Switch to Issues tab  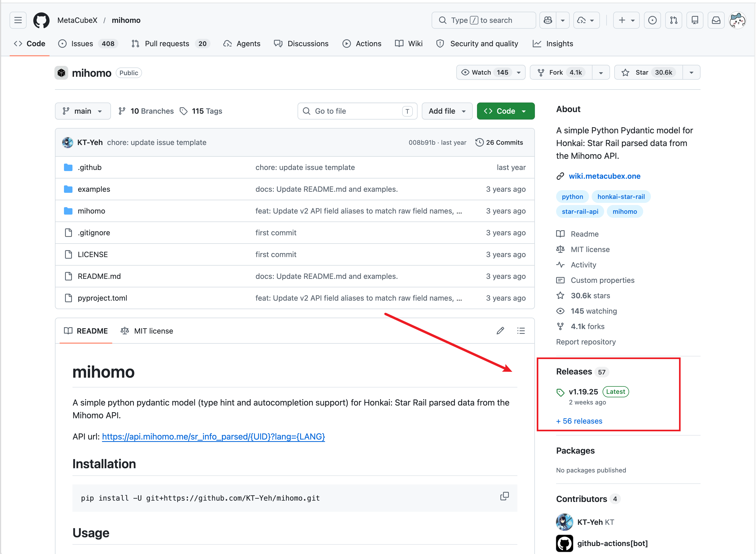click(88, 44)
